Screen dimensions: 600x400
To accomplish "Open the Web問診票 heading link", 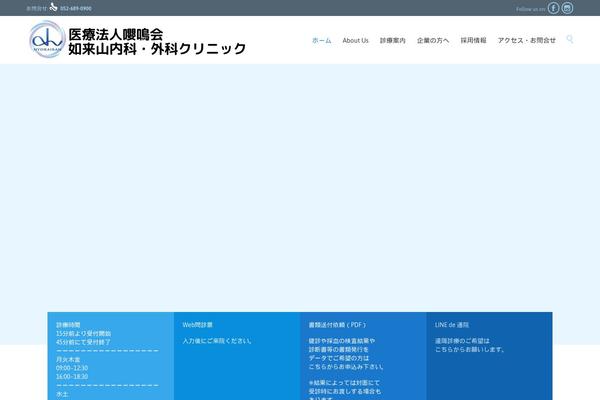I will click(197, 325).
